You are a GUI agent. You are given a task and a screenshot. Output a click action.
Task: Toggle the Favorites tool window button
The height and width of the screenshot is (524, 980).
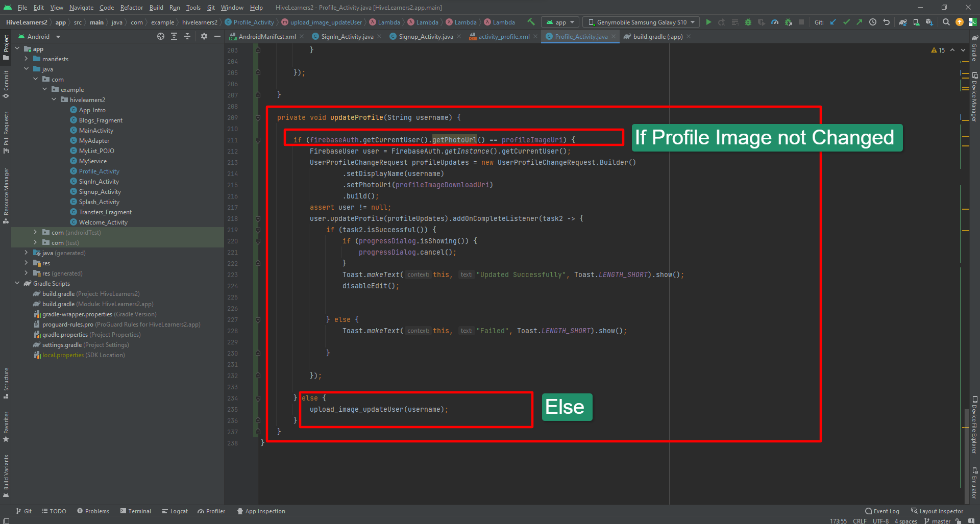pyautogui.click(x=6, y=427)
